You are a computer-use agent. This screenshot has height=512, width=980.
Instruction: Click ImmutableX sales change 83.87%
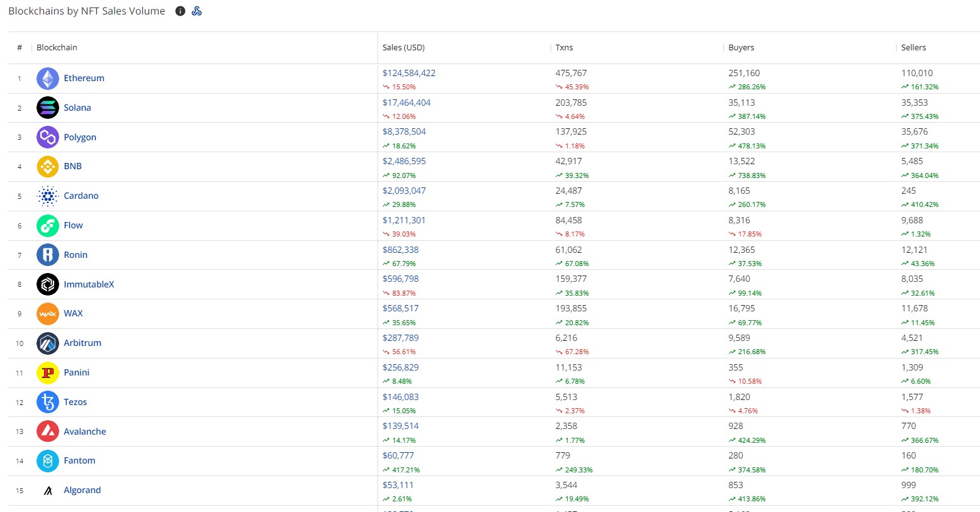[399, 293]
